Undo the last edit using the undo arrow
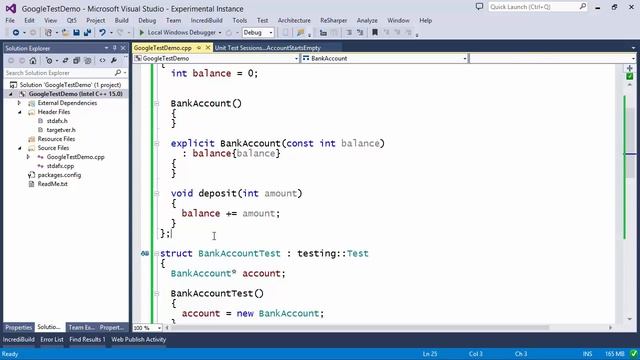 click(x=102, y=32)
